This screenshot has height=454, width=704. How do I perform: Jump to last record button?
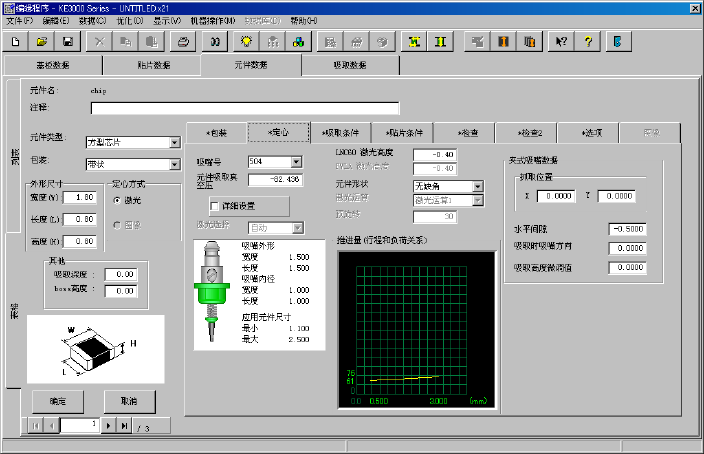(x=124, y=426)
